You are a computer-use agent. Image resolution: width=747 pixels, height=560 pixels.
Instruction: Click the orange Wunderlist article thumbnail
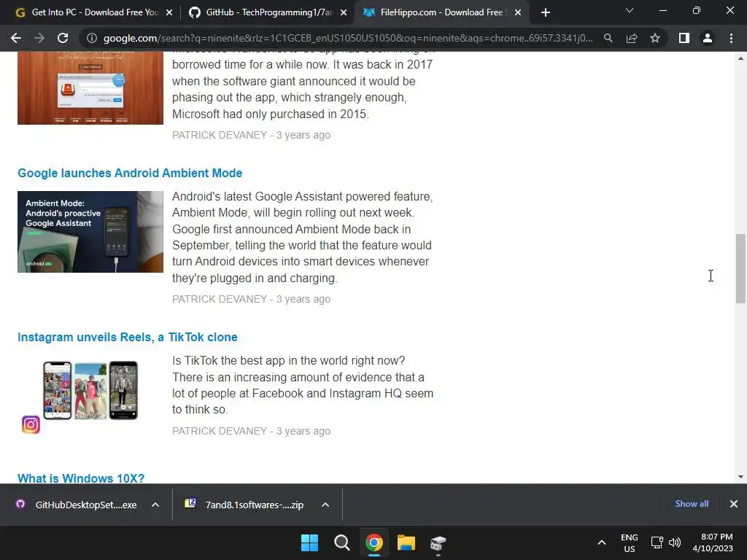tap(90, 88)
